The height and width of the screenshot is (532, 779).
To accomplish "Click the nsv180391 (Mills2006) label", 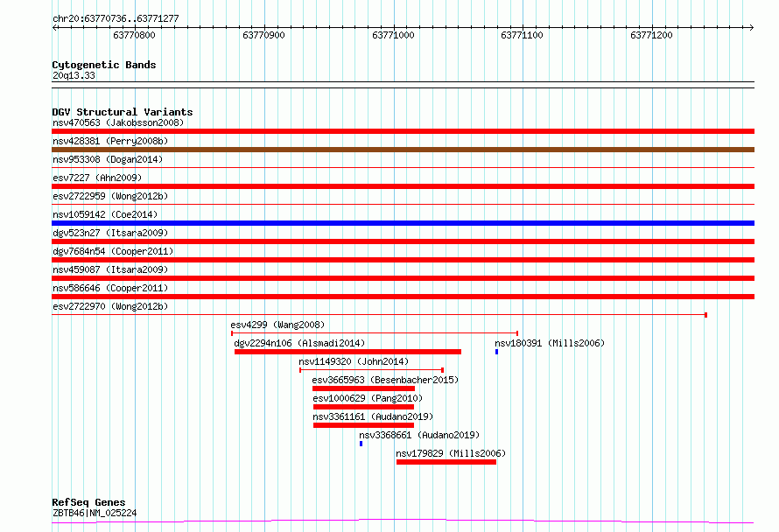I will pyautogui.click(x=550, y=343).
